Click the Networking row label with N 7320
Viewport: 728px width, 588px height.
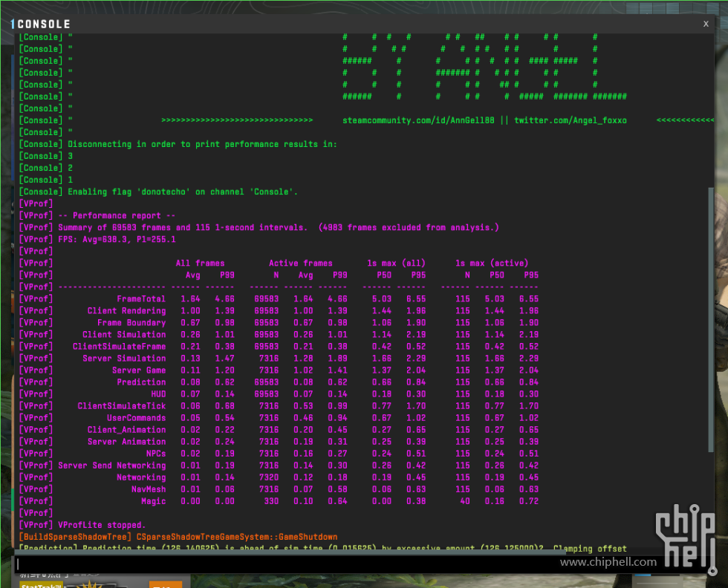coord(141,477)
